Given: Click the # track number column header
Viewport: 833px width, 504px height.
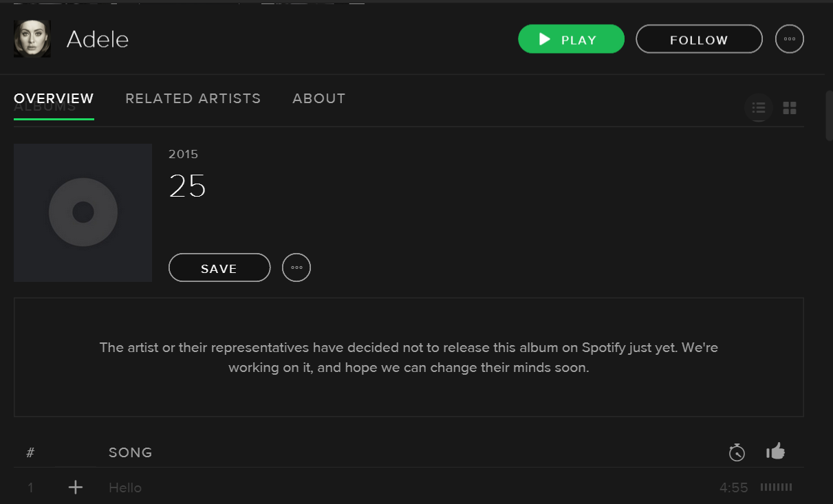Looking at the screenshot, I should (x=30, y=452).
